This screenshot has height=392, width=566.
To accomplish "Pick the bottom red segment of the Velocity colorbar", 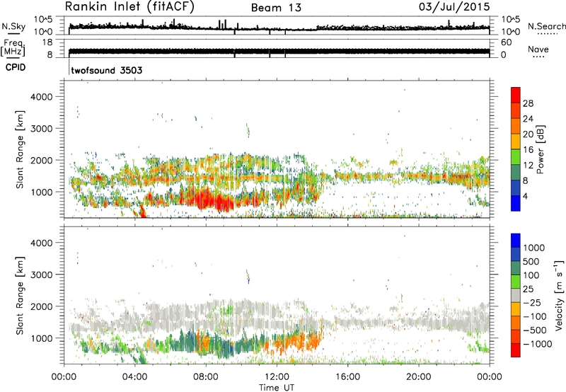I will click(x=516, y=350).
